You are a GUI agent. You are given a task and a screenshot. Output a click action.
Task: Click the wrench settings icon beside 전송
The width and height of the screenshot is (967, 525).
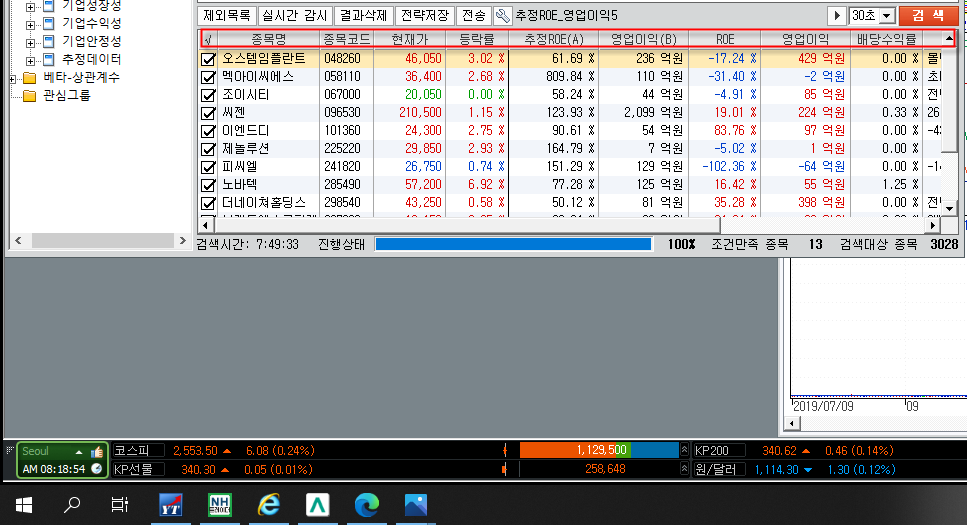[x=502, y=16]
